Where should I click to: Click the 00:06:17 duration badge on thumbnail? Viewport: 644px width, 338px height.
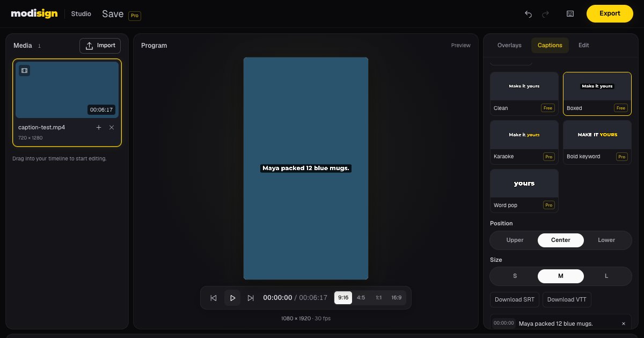(101, 110)
